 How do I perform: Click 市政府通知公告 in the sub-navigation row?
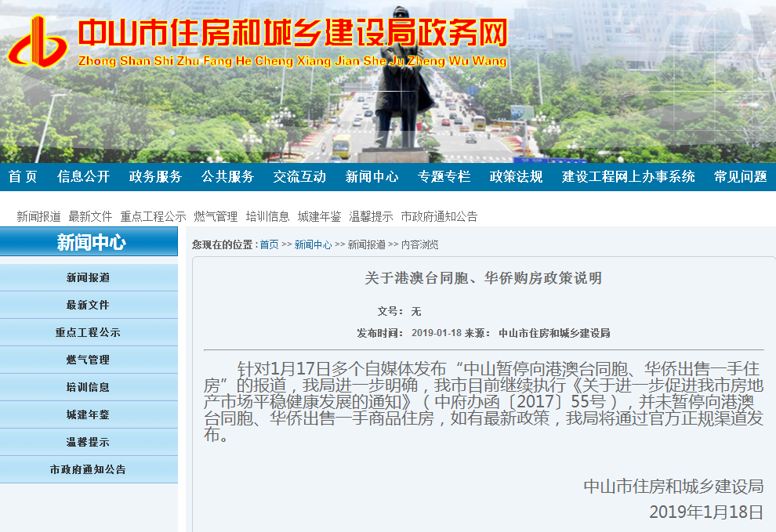click(x=439, y=216)
